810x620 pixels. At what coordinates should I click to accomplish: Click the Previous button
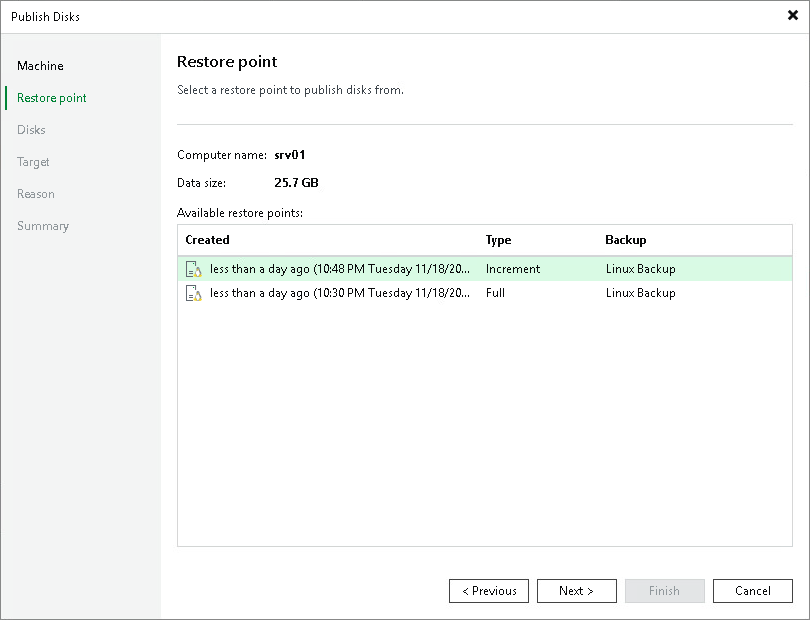488,590
